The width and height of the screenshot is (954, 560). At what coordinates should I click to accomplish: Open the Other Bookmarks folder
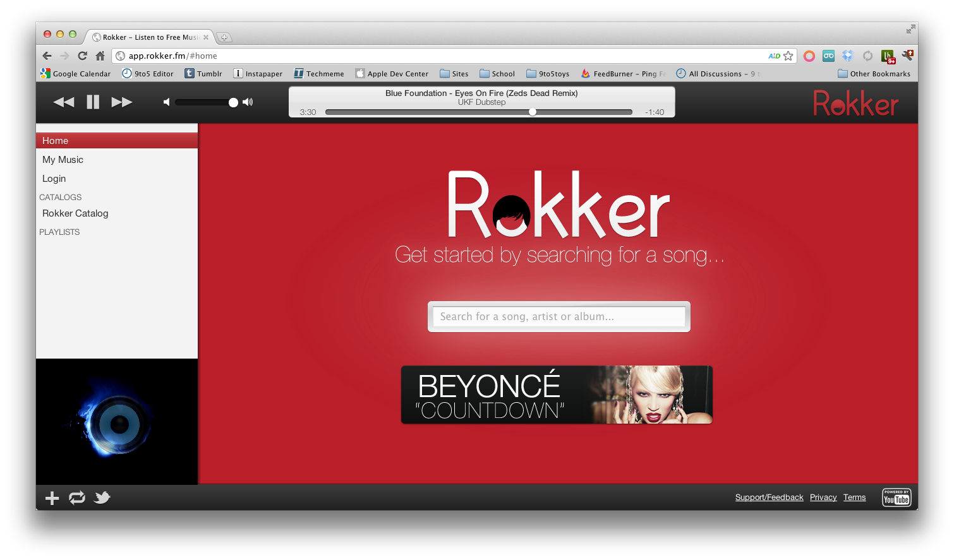pos(874,74)
